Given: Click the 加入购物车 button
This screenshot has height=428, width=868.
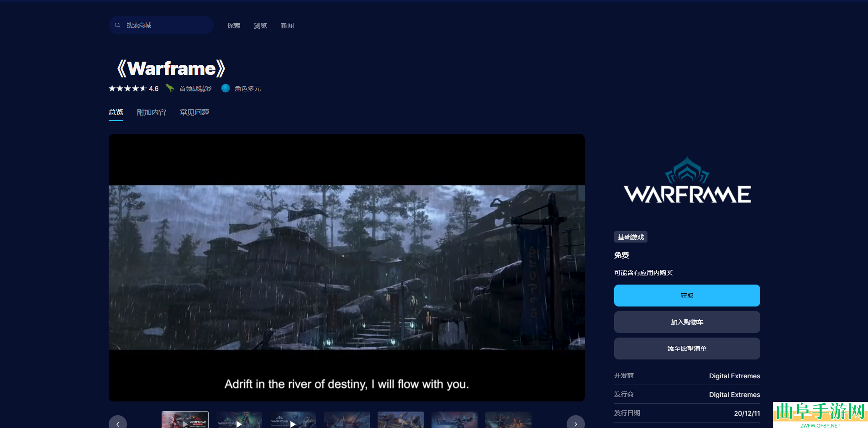Looking at the screenshot, I should [x=687, y=322].
